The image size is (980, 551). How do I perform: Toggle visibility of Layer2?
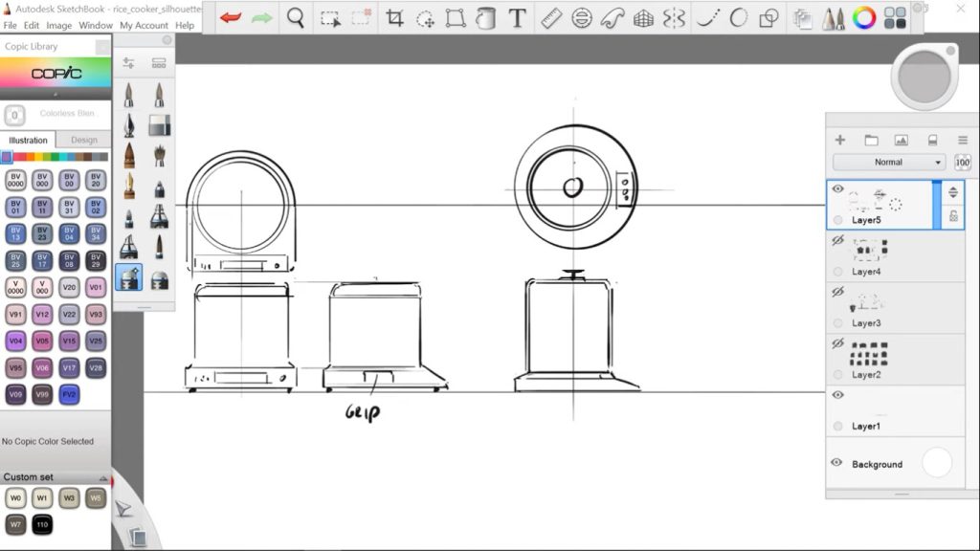tap(837, 343)
